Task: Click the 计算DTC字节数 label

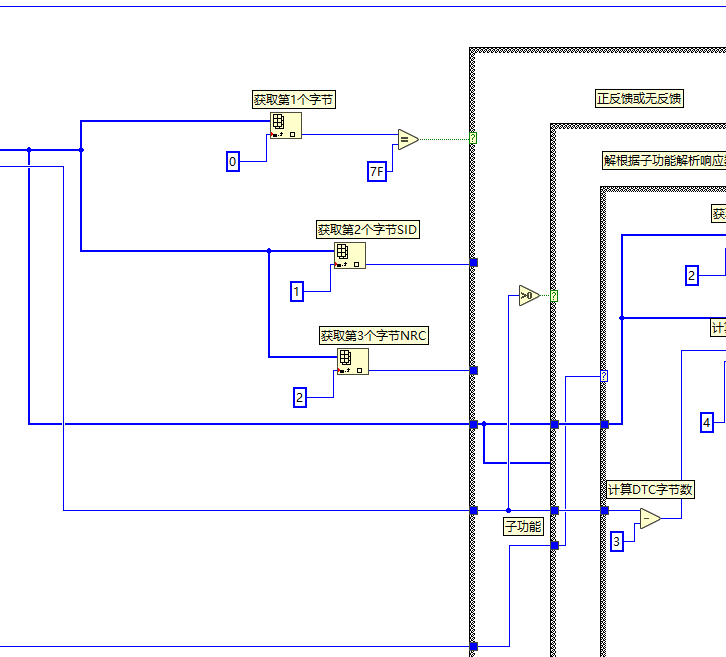Action: coord(651,489)
